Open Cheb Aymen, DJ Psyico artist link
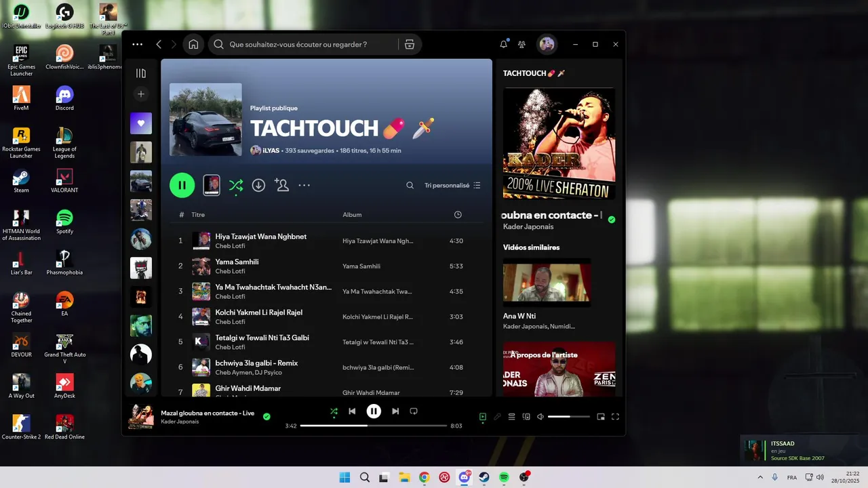This screenshot has height=488, width=868. (x=248, y=373)
